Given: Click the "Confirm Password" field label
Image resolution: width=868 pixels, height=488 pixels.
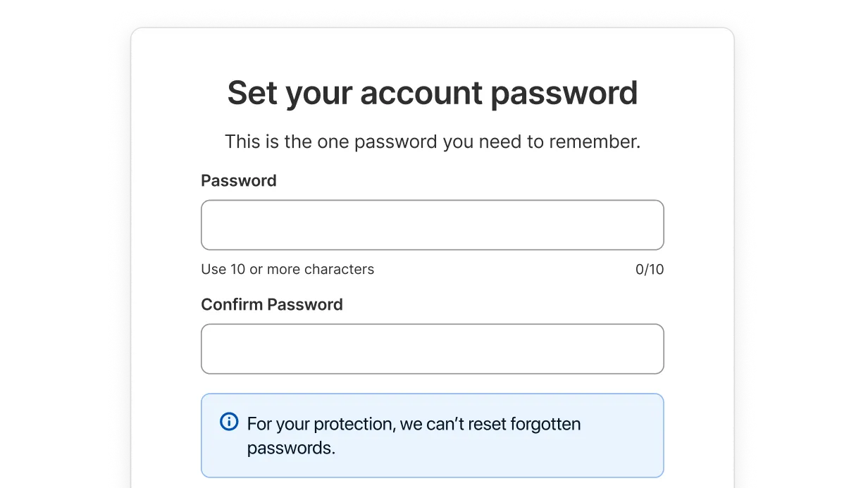Looking at the screenshot, I should coord(271,305).
